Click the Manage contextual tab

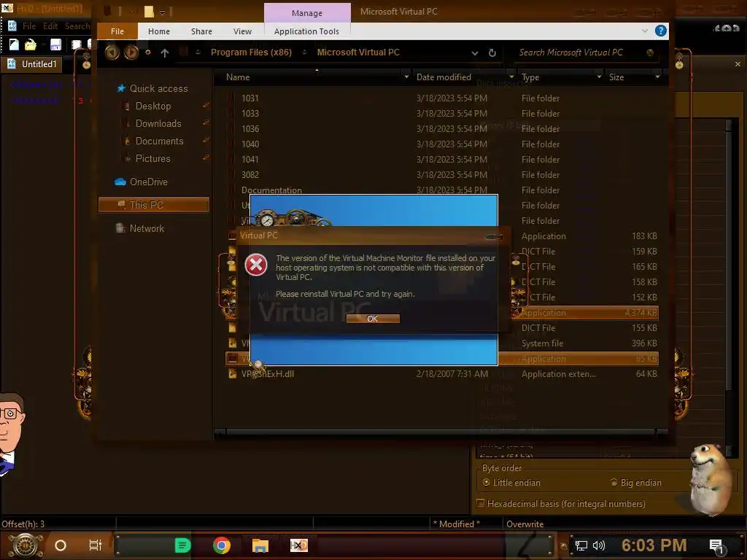tap(307, 13)
